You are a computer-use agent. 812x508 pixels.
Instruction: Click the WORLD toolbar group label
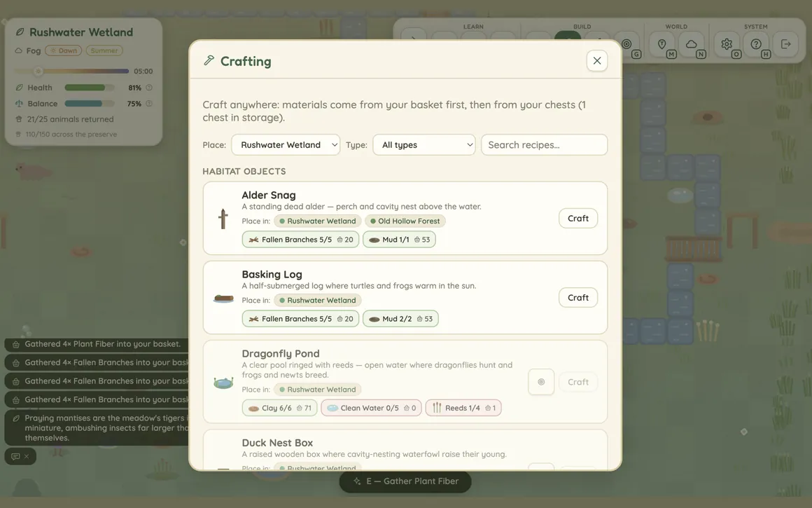[x=676, y=27]
